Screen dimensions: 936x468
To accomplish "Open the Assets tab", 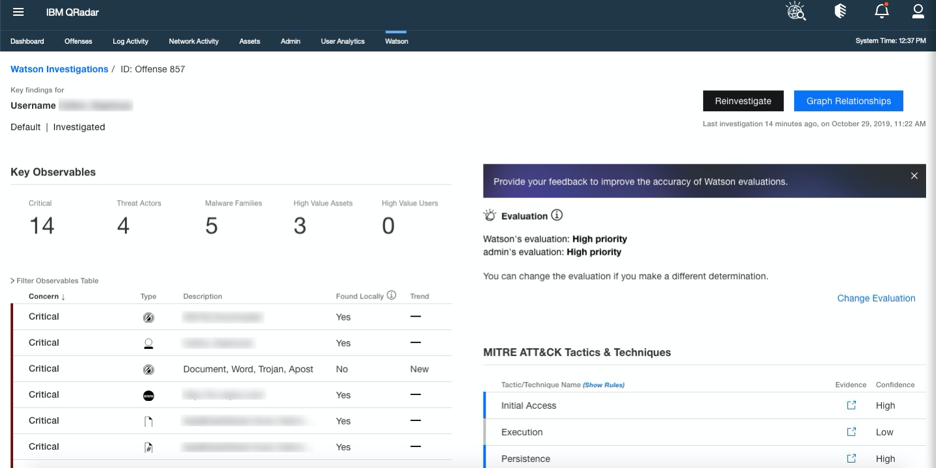I will (250, 41).
